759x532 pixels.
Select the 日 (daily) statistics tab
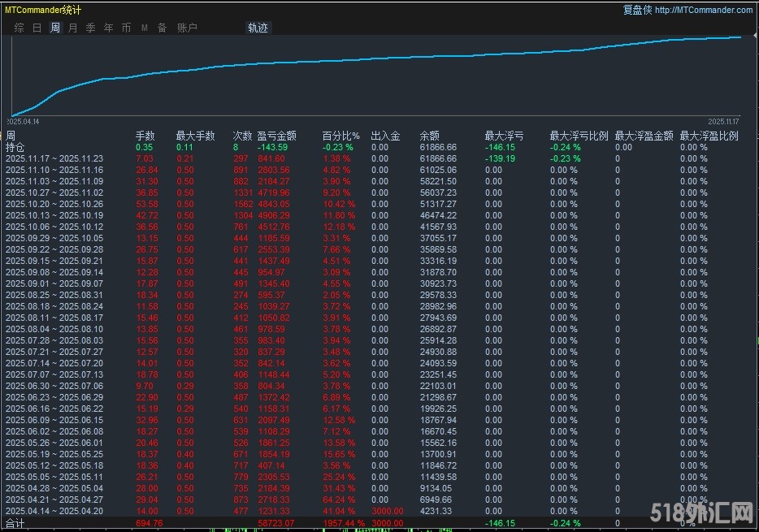(x=37, y=28)
